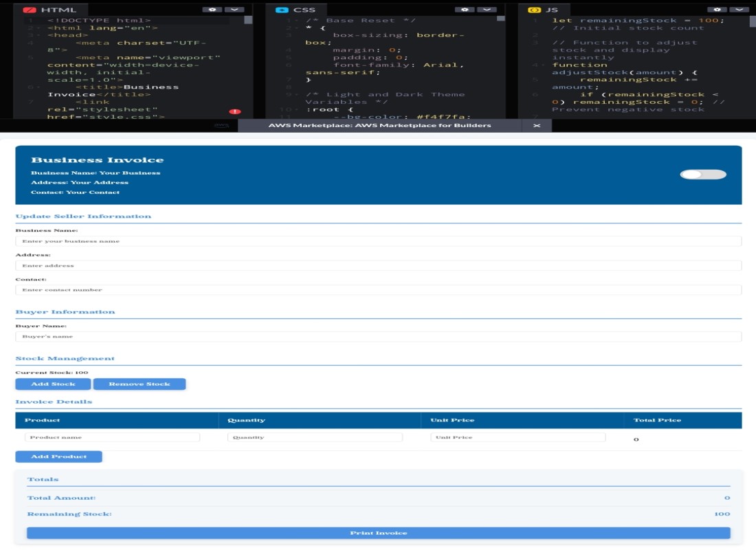This screenshot has height=550, width=756.
Task: Click the Remaining Stock value 100
Action: tap(722, 514)
